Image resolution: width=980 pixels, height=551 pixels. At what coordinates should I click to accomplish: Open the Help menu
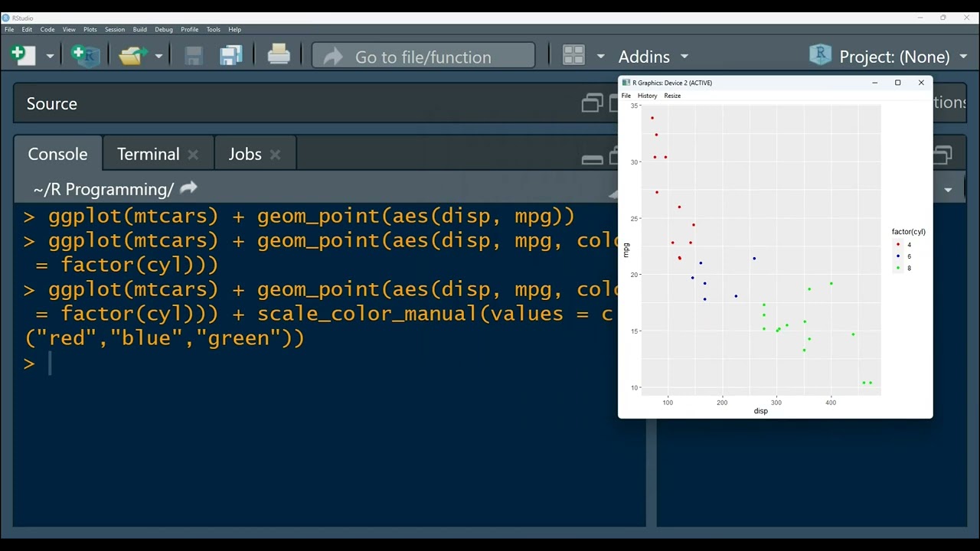234,30
